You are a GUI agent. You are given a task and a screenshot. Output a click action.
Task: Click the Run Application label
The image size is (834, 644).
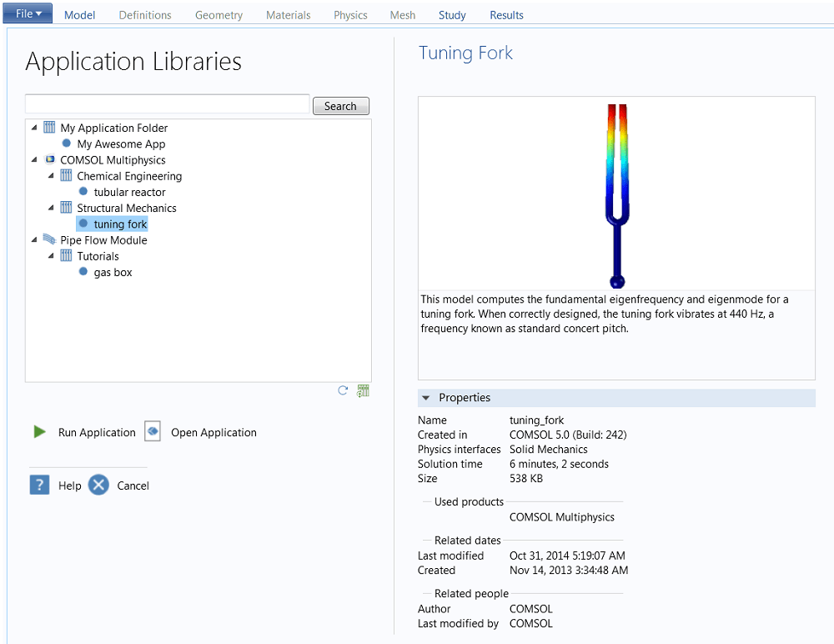pos(97,432)
